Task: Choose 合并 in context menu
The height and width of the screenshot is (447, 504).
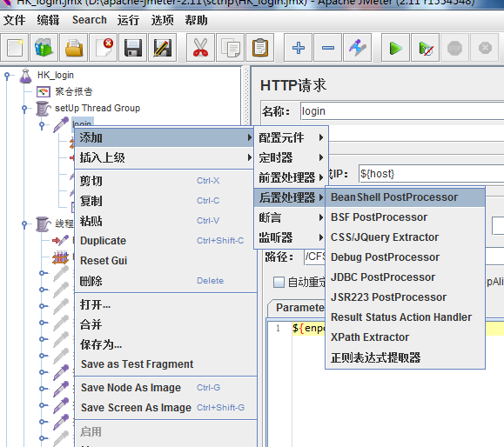Action: (x=165, y=324)
